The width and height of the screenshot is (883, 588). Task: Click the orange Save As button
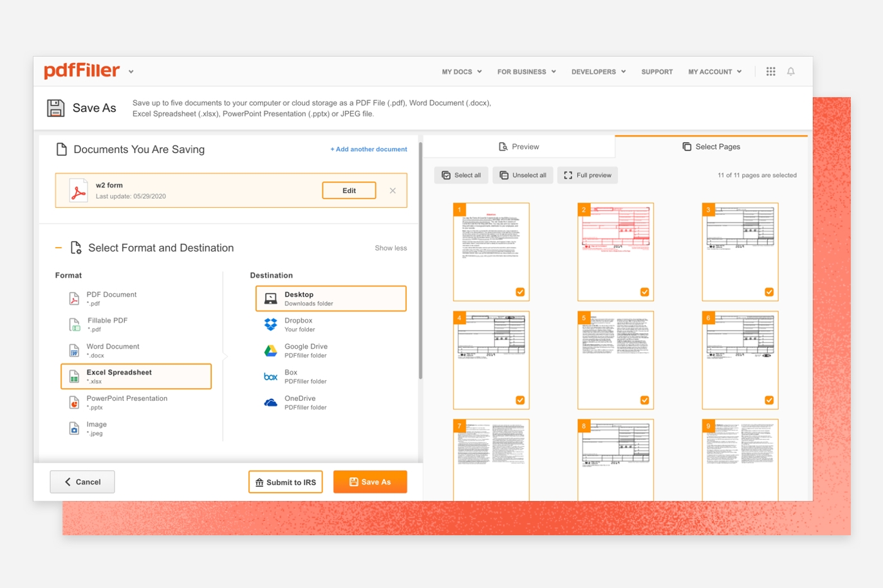(370, 482)
